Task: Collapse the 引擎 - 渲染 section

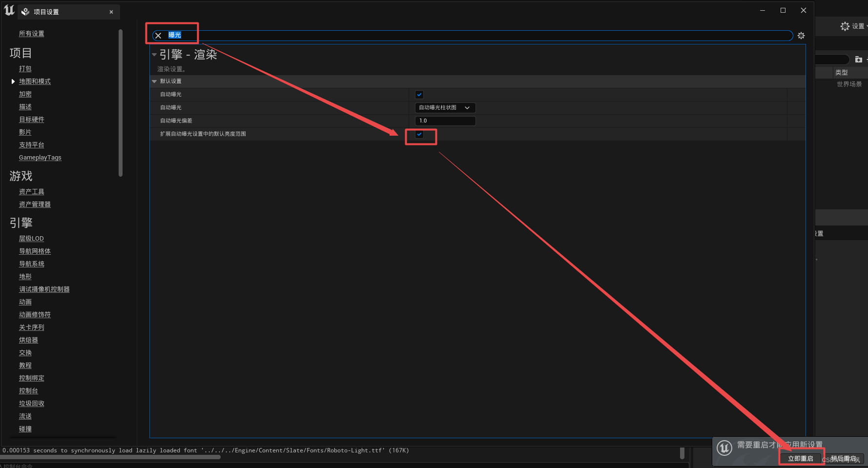Action: coord(154,55)
